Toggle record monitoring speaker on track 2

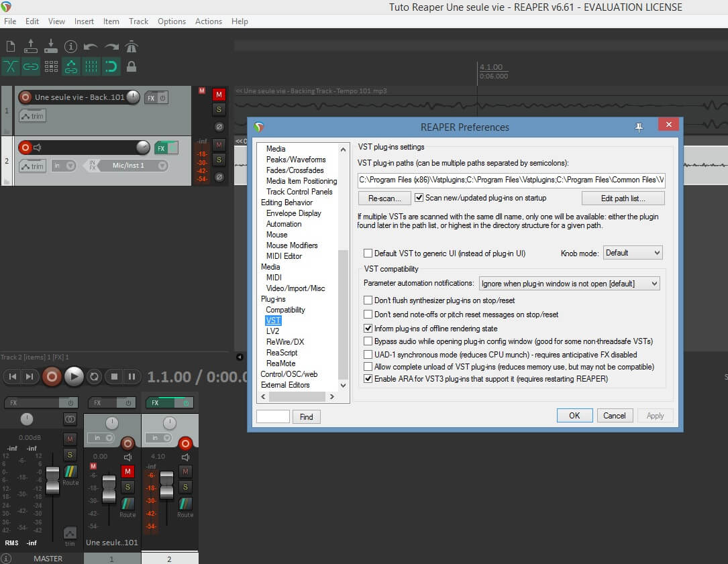38,148
